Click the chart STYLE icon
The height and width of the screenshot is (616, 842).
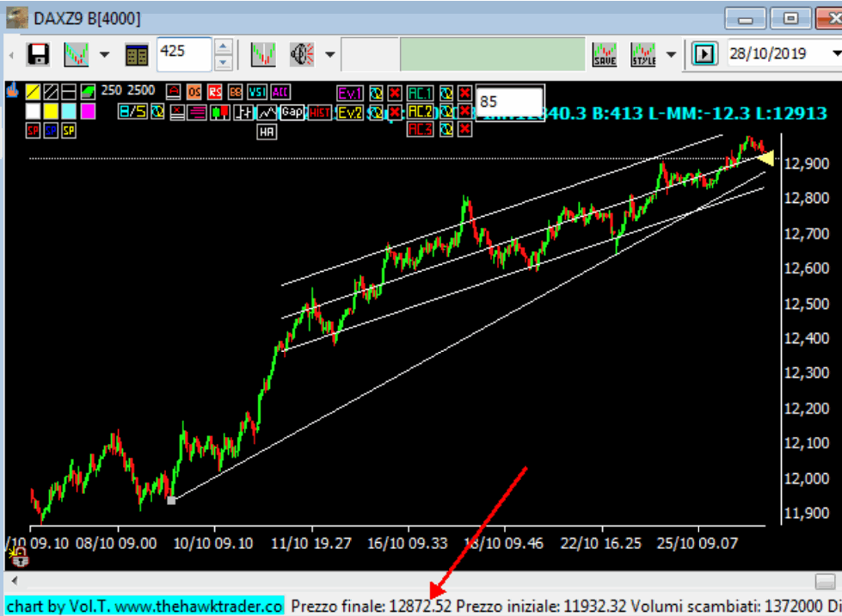643,54
